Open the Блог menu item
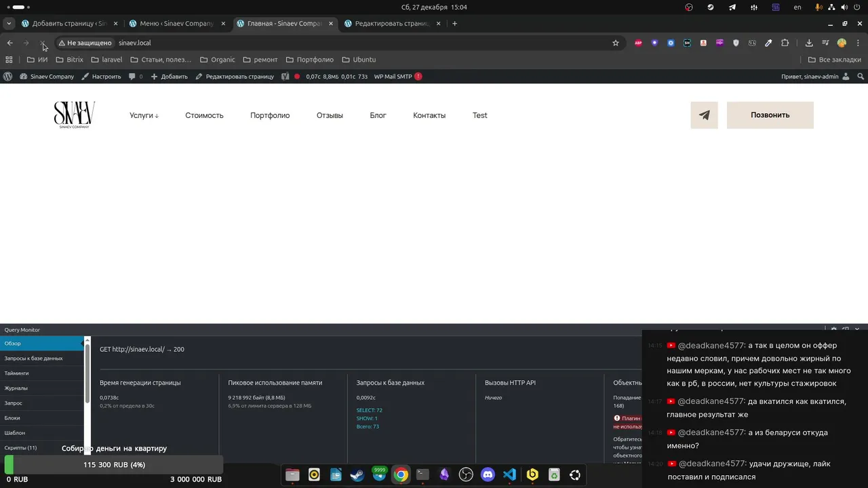This screenshot has height=488, width=868. pyautogui.click(x=378, y=115)
